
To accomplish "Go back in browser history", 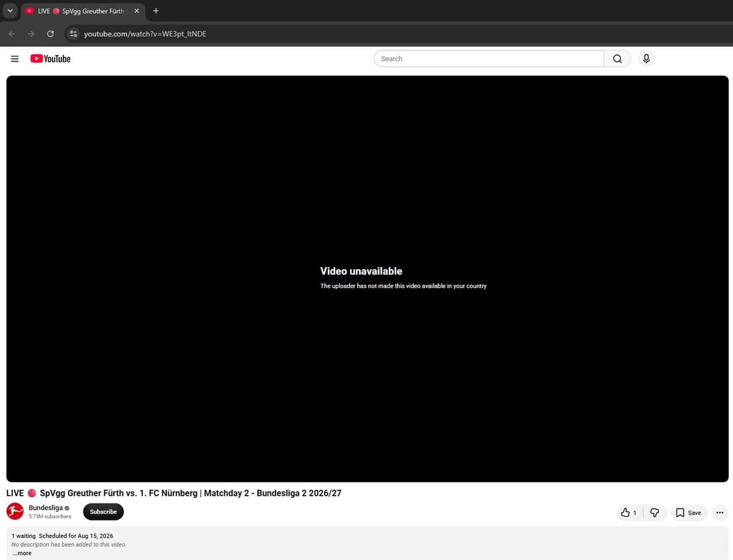I will pyautogui.click(x=11, y=34).
